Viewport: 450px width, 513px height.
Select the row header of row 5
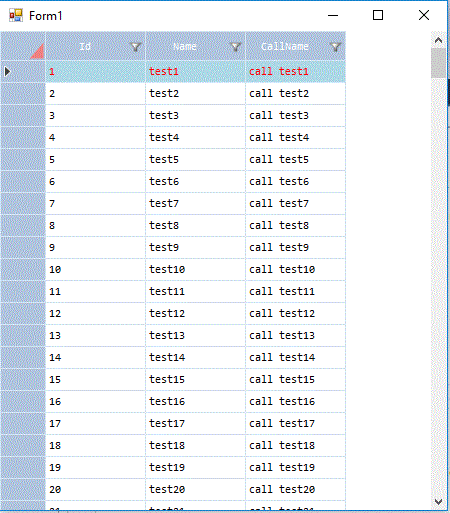click(23, 159)
